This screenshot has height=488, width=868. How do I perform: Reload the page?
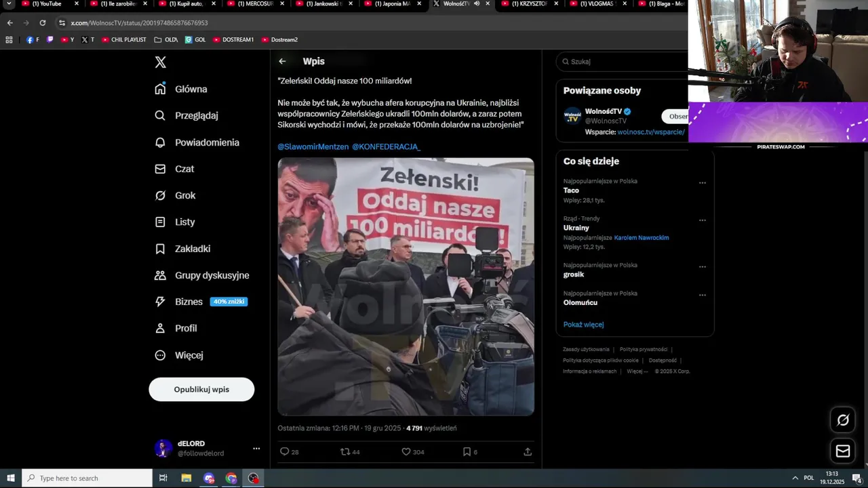[42, 22]
